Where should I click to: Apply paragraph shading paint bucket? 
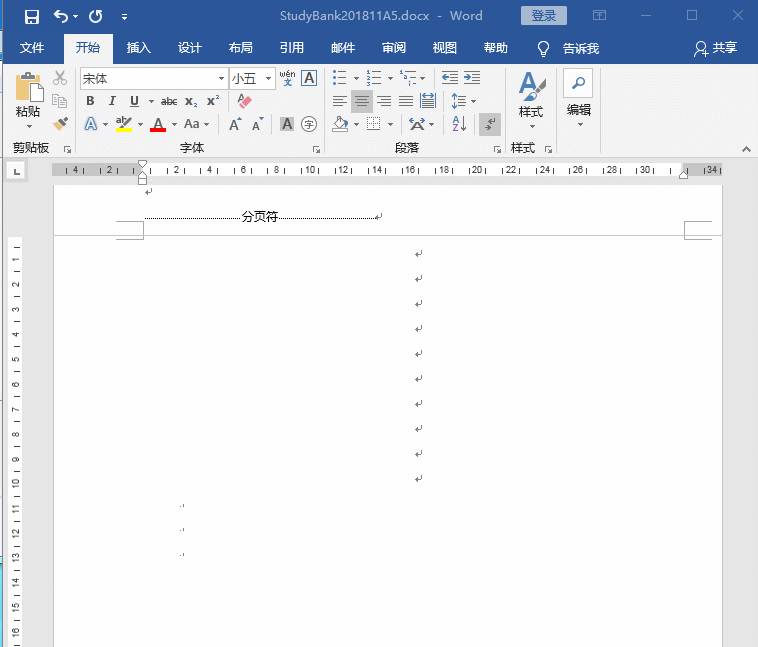click(340, 124)
